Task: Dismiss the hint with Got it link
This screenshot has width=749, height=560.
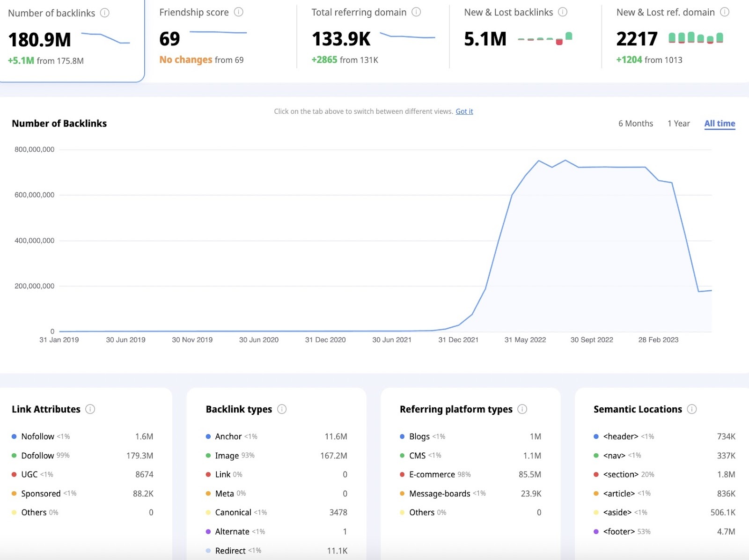Action: (x=464, y=111)
